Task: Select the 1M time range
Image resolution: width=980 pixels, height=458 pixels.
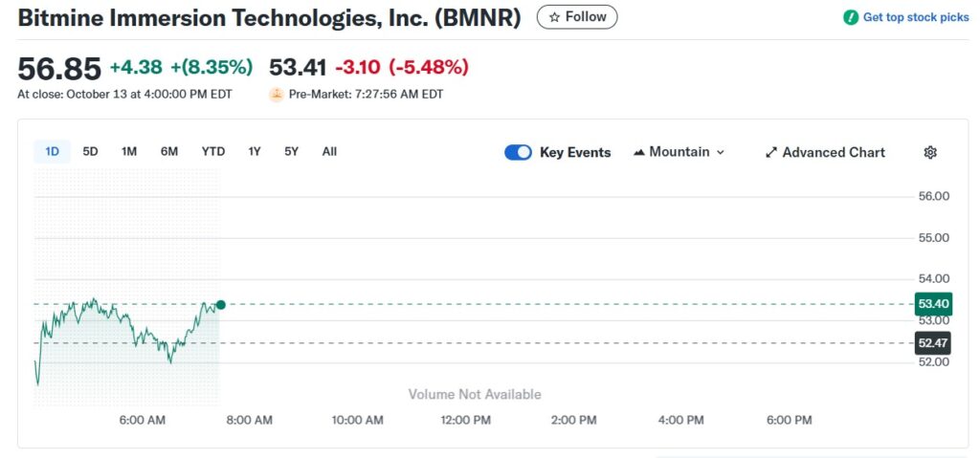Action: point(129,152)
